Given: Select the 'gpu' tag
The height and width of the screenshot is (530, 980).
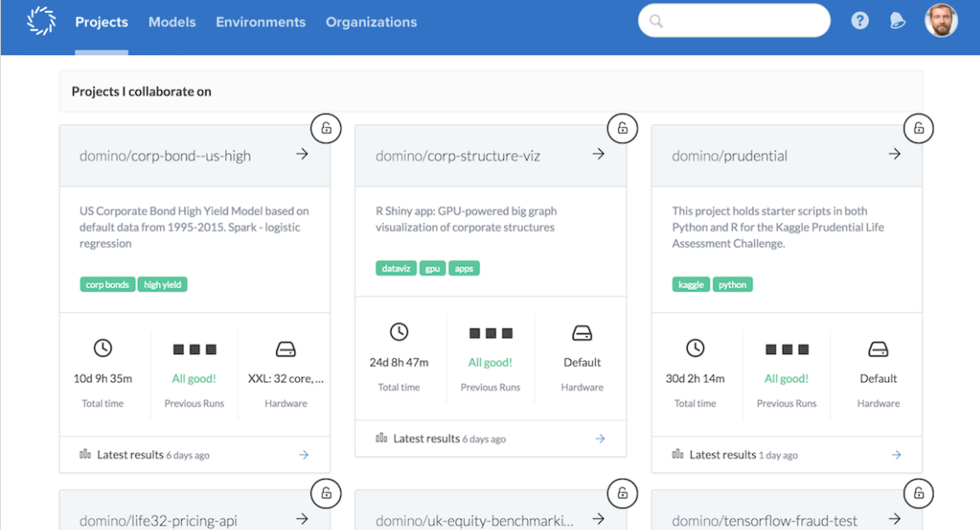Looking at the screenshot, I should pos(432,269).
